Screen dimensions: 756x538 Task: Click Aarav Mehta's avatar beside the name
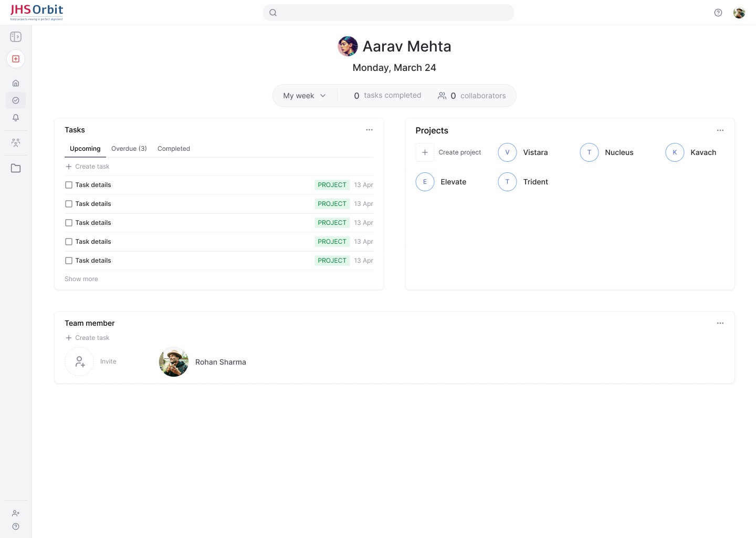tap(348, 46)
